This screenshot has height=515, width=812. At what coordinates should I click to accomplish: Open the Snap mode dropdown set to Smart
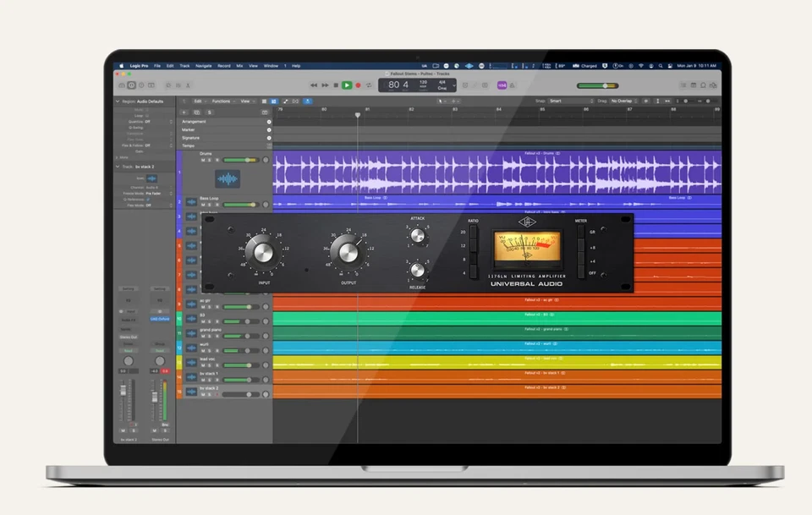569,101
